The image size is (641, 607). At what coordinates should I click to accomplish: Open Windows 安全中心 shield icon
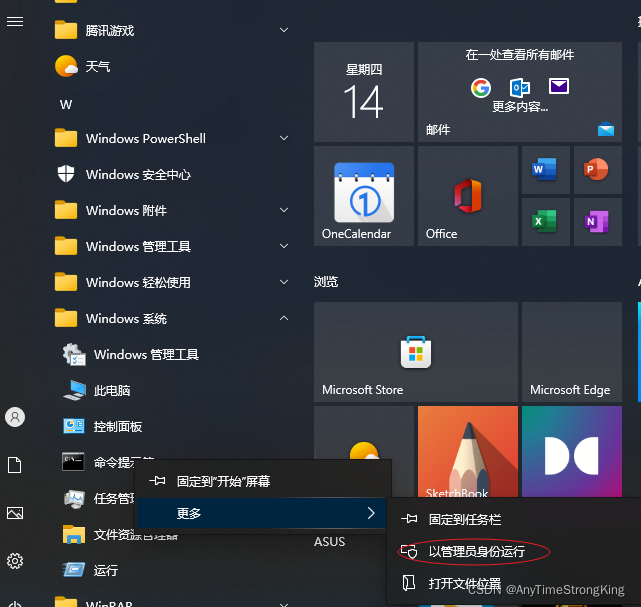click(x=66, y=174)
